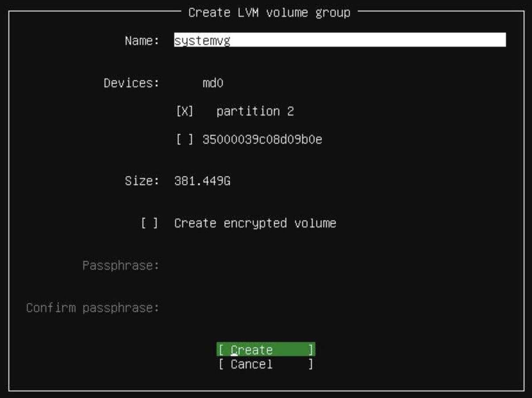Click the greyed-out 'Confirm passphrase:' label
This screenshot has height=398, width=532.
click(x=93, y=308)
